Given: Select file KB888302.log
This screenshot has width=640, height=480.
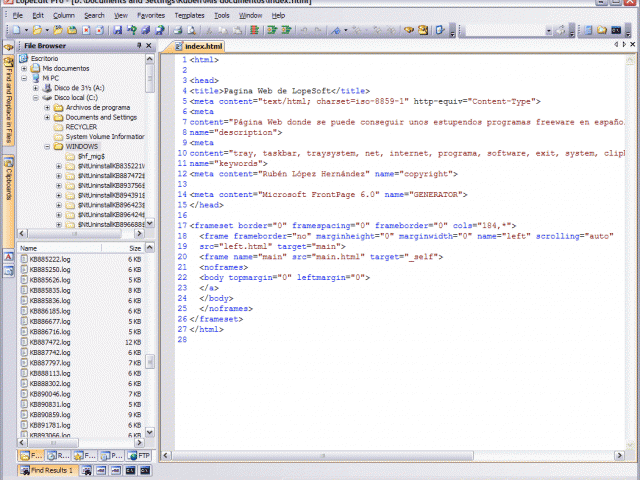Looking at the screenshot, I should 50,384.
